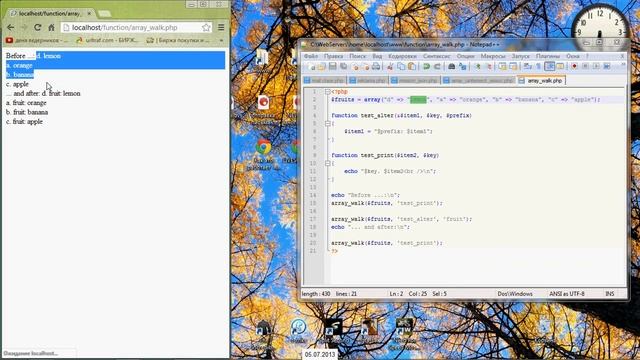640x360 pixels.
Task: Toggle Show All Characters pilcrow icon
Action: tap(538, 67)
